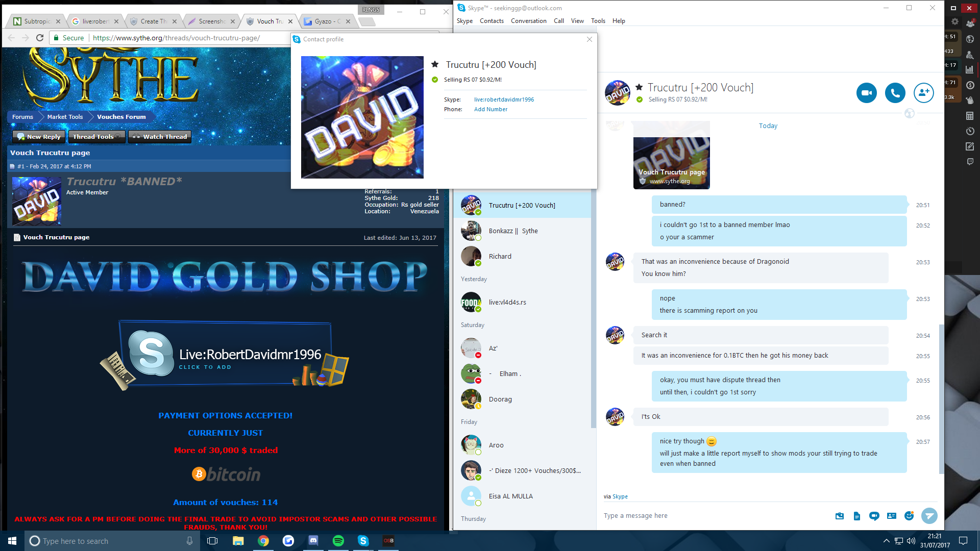
Task: Open the Tools menu in Skype
Action: click(598, 21)
